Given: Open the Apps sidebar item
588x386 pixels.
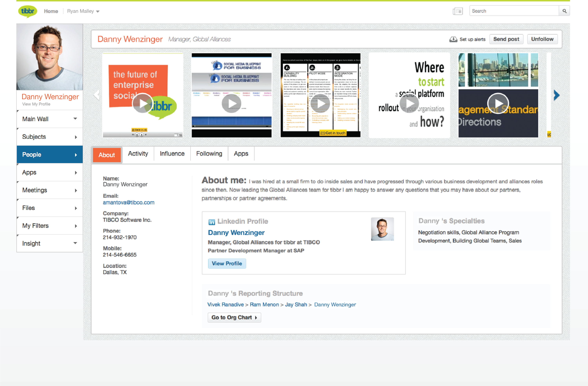Looking at the screenshot, I should coord(50,172).
